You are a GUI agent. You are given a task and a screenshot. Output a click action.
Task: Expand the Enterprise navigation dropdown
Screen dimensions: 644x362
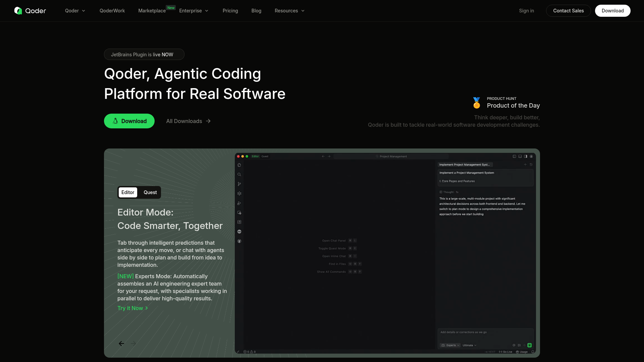(x=194, y=11)
